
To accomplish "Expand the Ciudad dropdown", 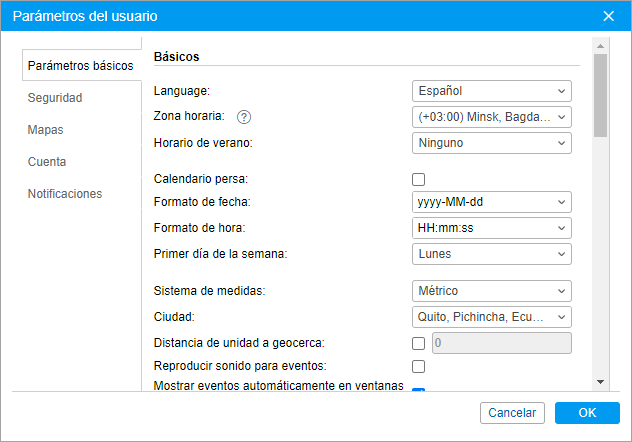I will pyautogui.click(x=491, y=317).
